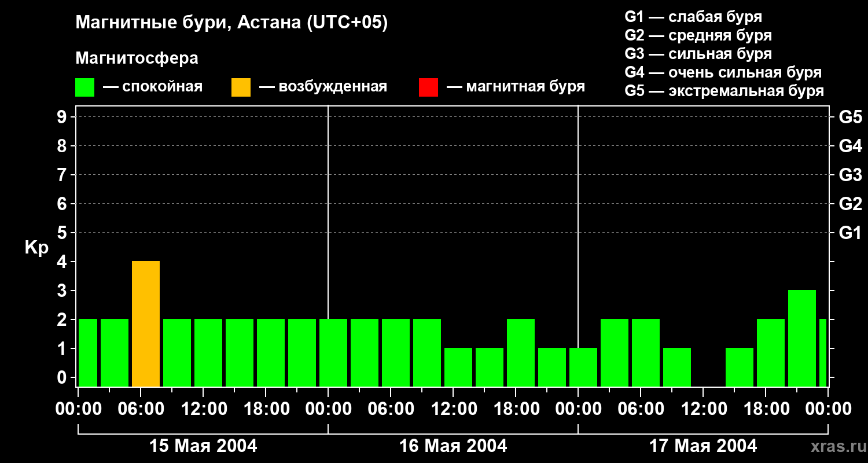This screenshot has height=463, width=868.
Task: Click the '15 Мая 2004' date label
Action: (203, 446)
